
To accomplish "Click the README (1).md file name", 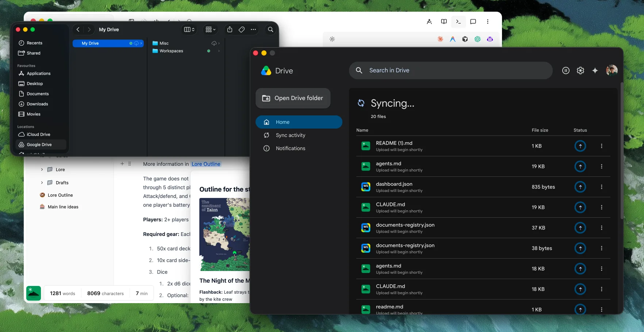I will point(394,143).
